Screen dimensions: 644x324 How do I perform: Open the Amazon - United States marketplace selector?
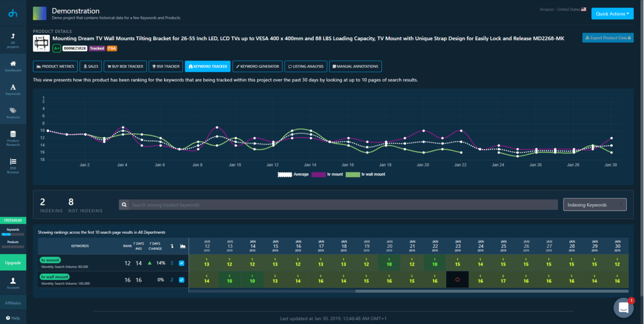[x=562, y=9]
